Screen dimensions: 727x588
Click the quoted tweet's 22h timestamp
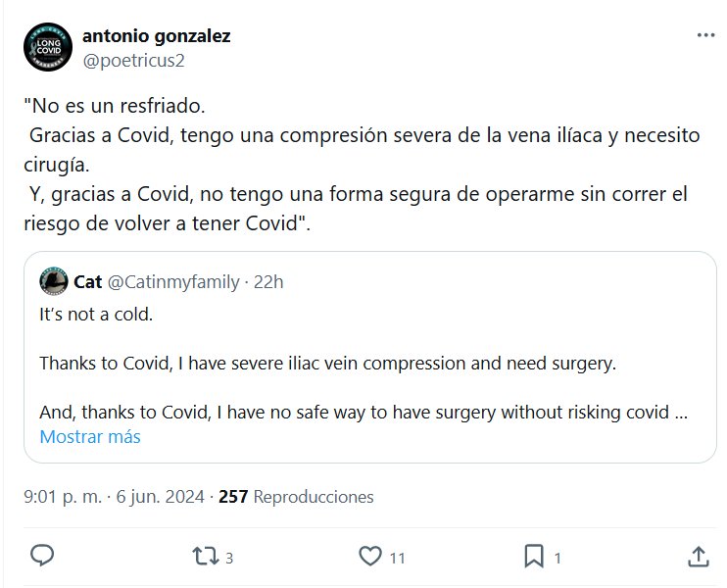pos(268,282)
